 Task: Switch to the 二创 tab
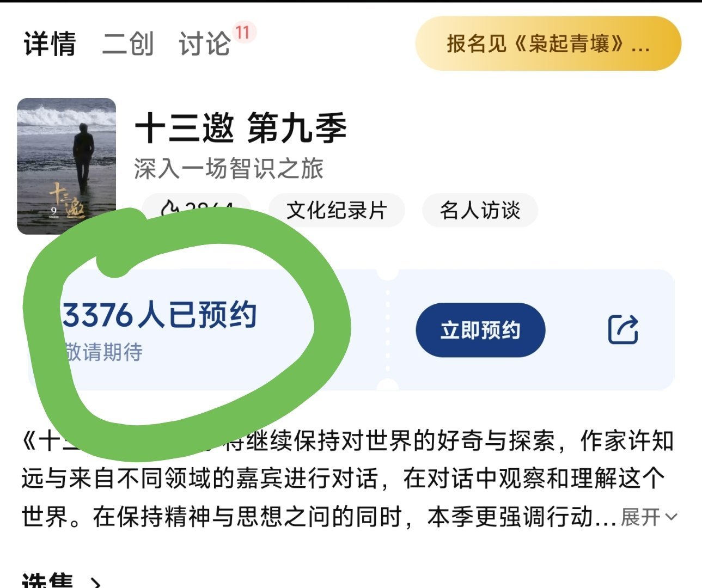pos(128,44)
